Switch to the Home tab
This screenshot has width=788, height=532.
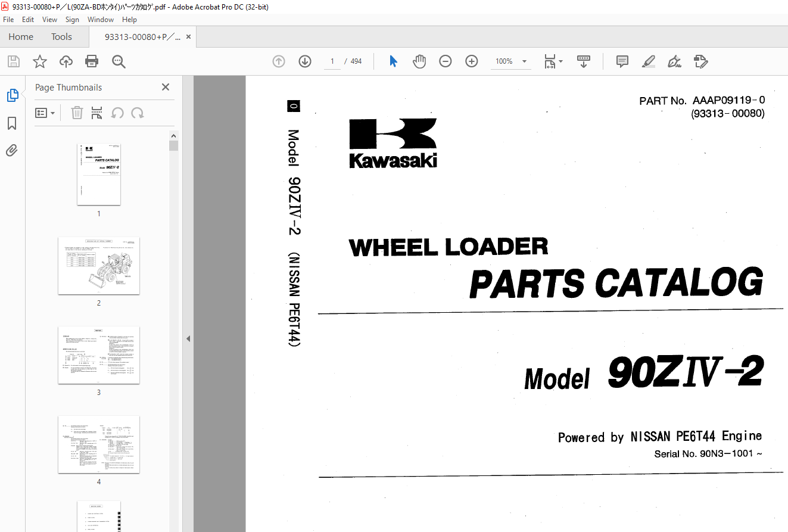coord(21,36)
